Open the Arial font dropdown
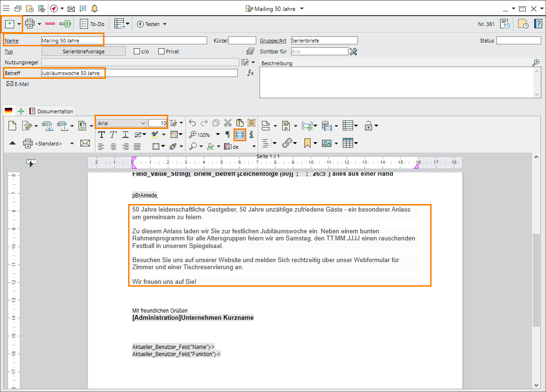 point(143,123)
